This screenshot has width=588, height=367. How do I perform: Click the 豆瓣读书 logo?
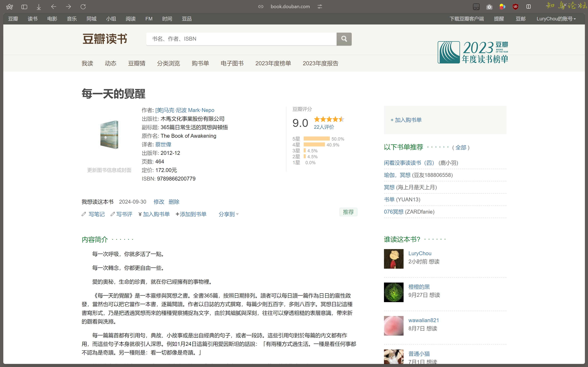[x=105, y=39]
